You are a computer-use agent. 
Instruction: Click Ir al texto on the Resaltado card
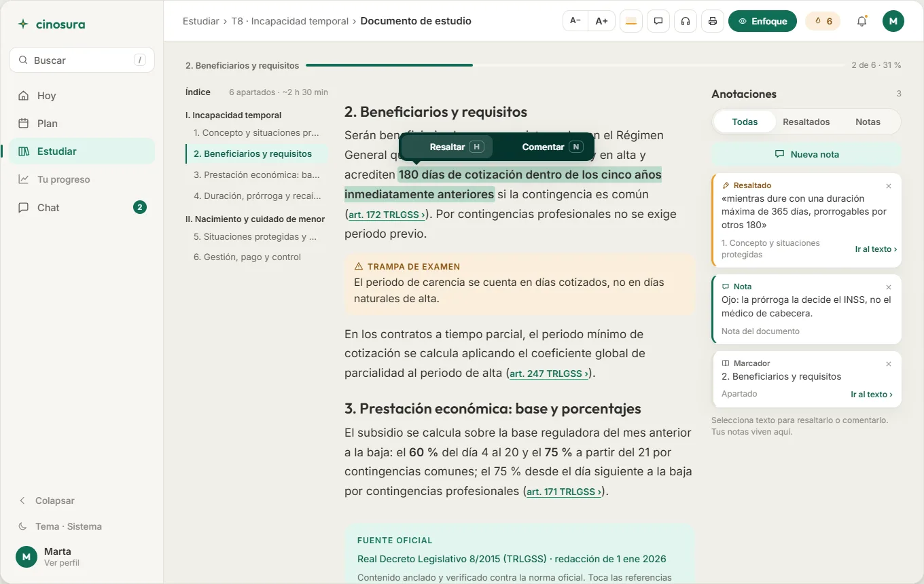click(x=876, y=249)
